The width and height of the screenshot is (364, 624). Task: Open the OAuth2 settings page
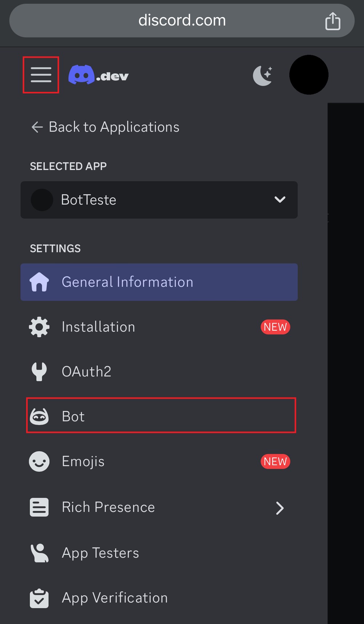pyautogui.click(x=86, y=372)
